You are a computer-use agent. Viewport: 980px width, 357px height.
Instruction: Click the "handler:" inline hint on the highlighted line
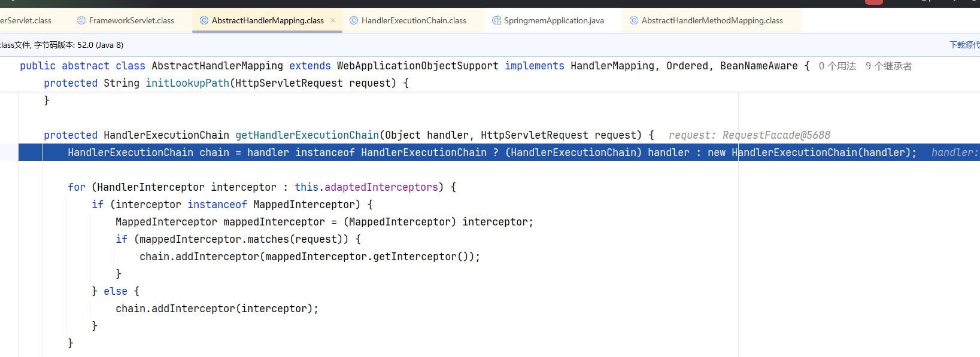954,152
